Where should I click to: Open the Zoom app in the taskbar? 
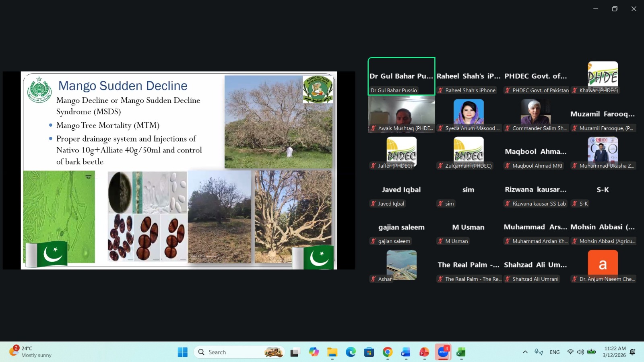443,352
